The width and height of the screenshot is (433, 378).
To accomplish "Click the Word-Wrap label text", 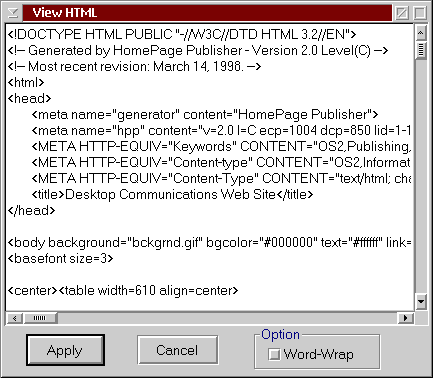I will (x=318, y=354).
